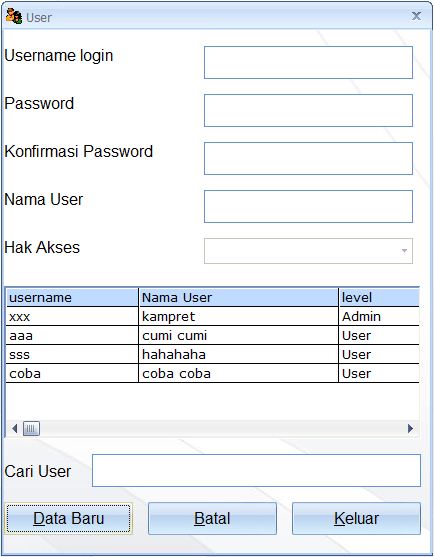Click the Nama User column header
434x557 pixels.
pos(238,297)
